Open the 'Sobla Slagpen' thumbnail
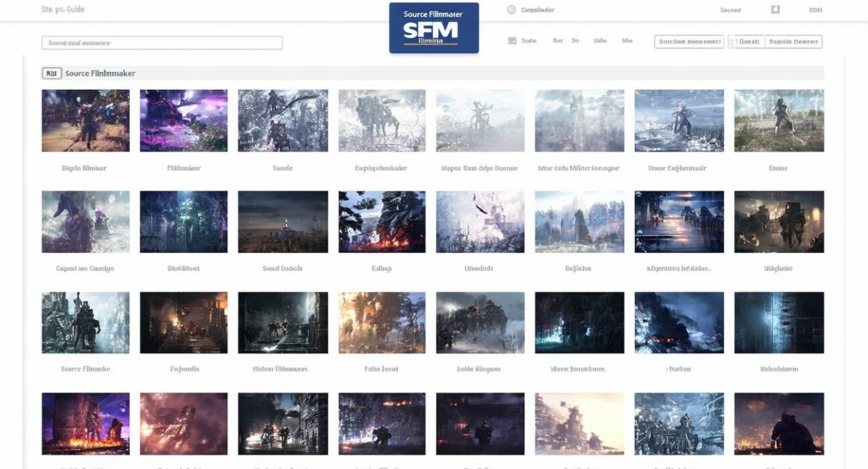The width and height of the screenshot is (868, 469). click(480, 322)
